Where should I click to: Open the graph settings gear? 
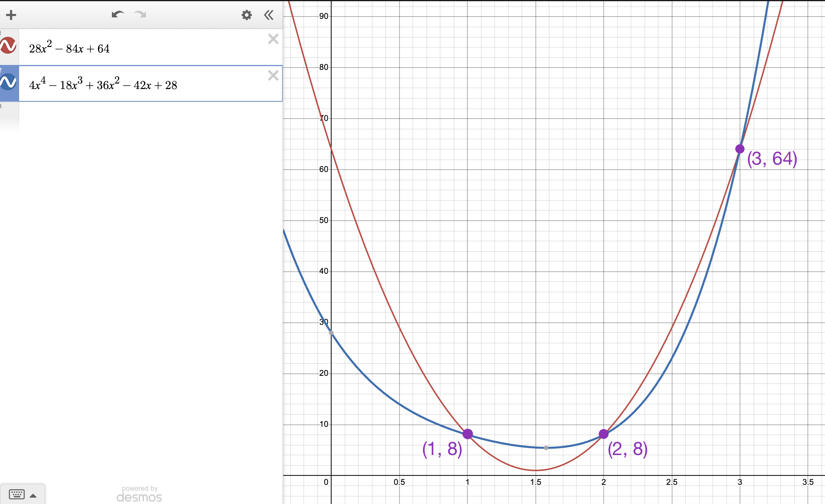point(246,15)
